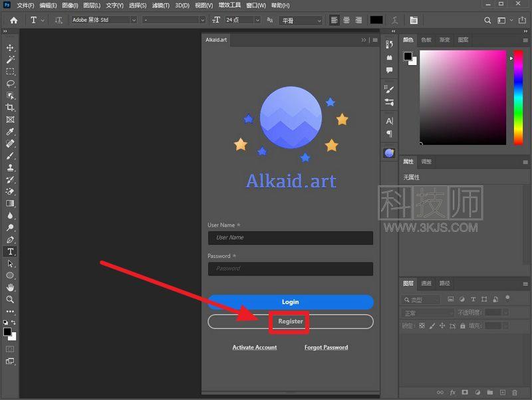This screenshot has width=532, height=400.
Task: Toggle the Character and Paragraph panels button
Action: [x=414, y=21]
